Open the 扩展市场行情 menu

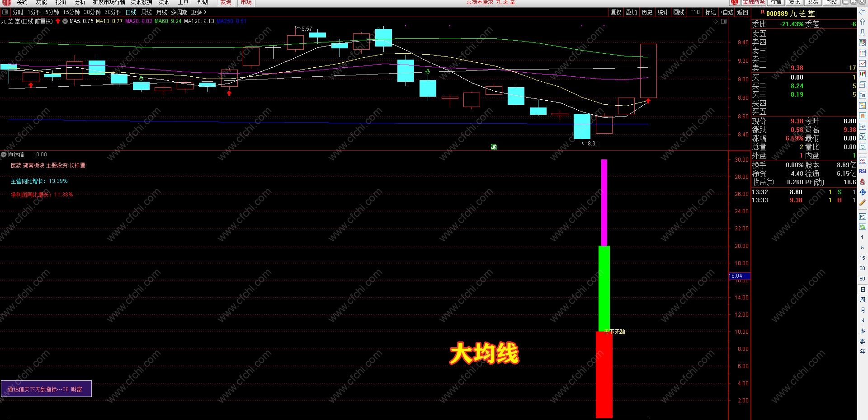click(x=109, y=2)
